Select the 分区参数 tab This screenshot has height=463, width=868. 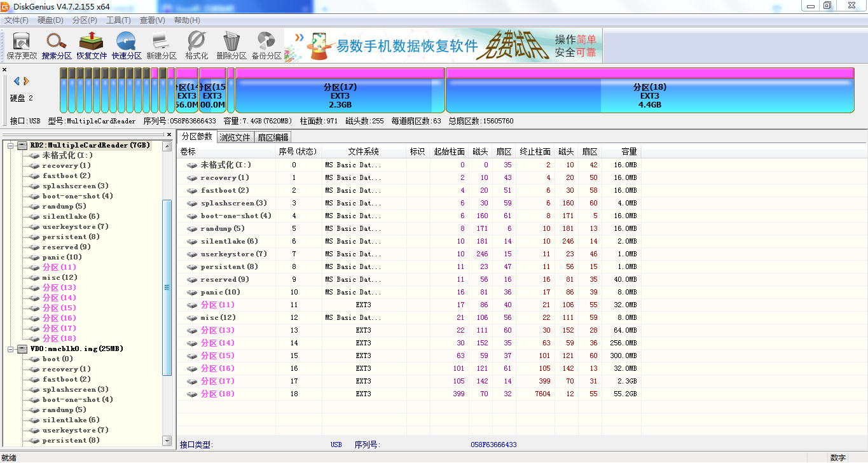coord(197,136)
